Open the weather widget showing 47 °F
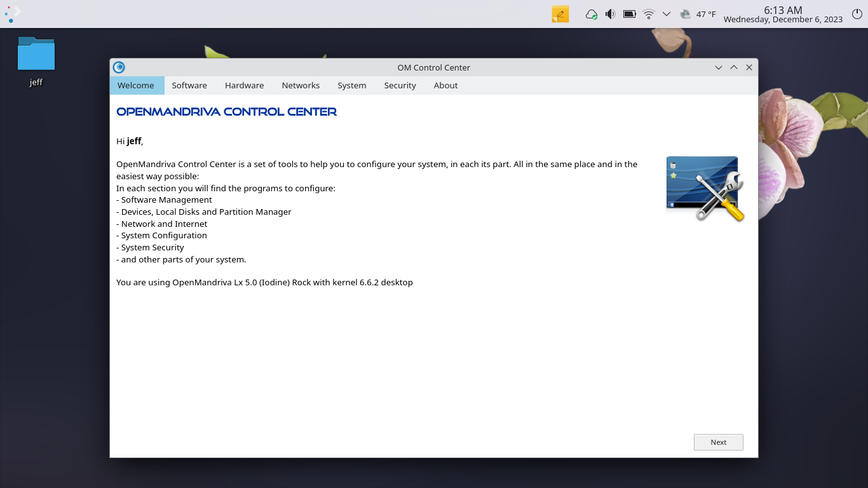868x488 pixels. click(698, 14)
